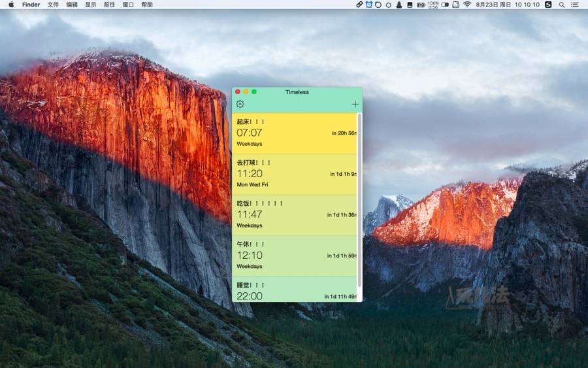
Task: Open the Finder menu
Action: coord(31,5)
